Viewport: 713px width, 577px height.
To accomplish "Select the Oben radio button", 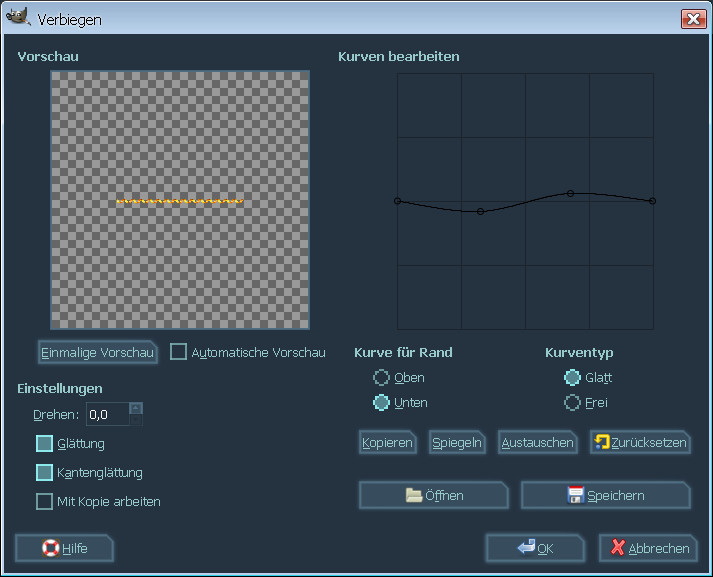I will [x=381, y=378].
